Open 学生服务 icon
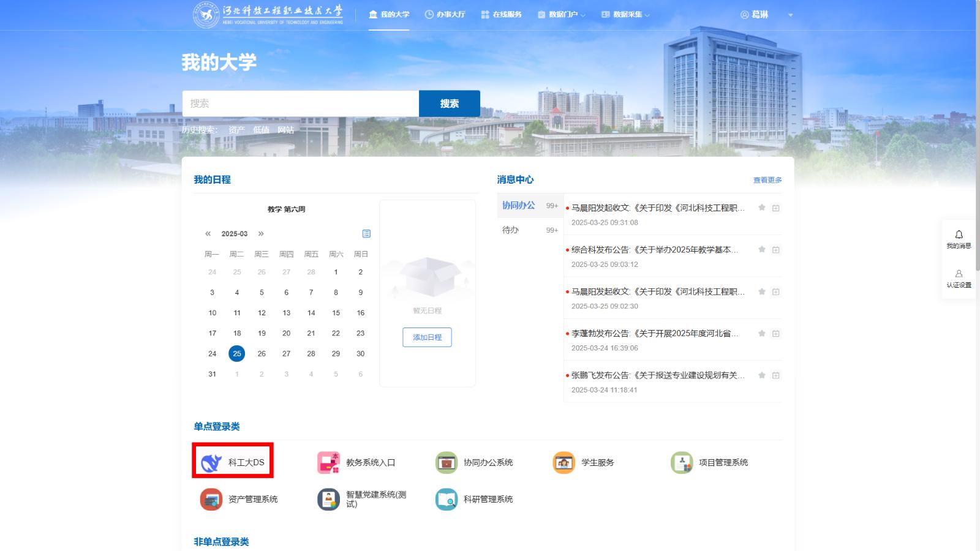The image size is (980, 551). (x=563, y=463)
